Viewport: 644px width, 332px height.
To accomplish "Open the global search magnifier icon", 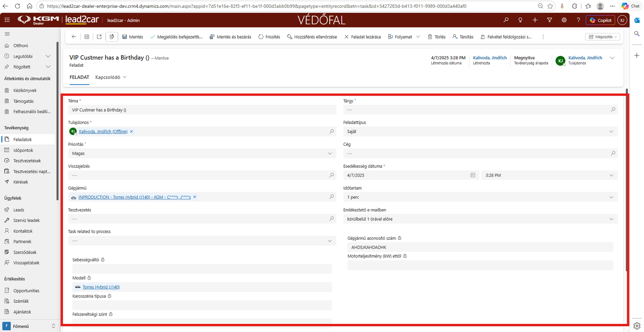I will pos(506,20).
